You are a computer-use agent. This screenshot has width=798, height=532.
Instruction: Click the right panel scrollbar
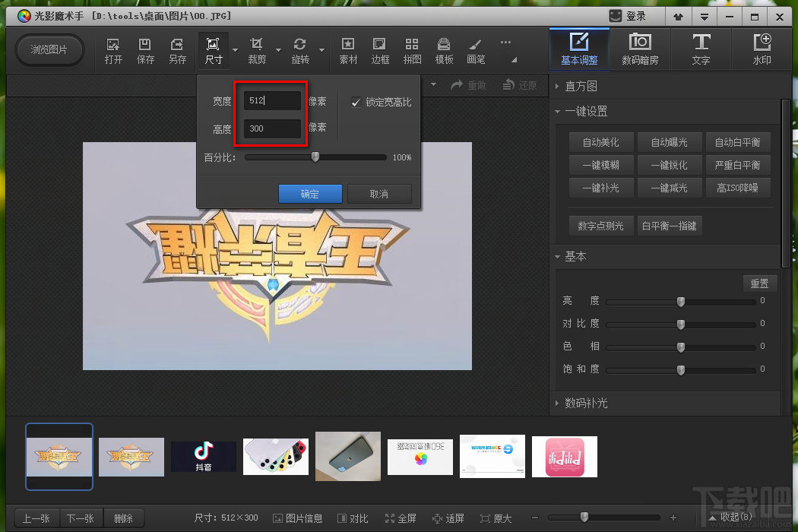tap(786, 183)
